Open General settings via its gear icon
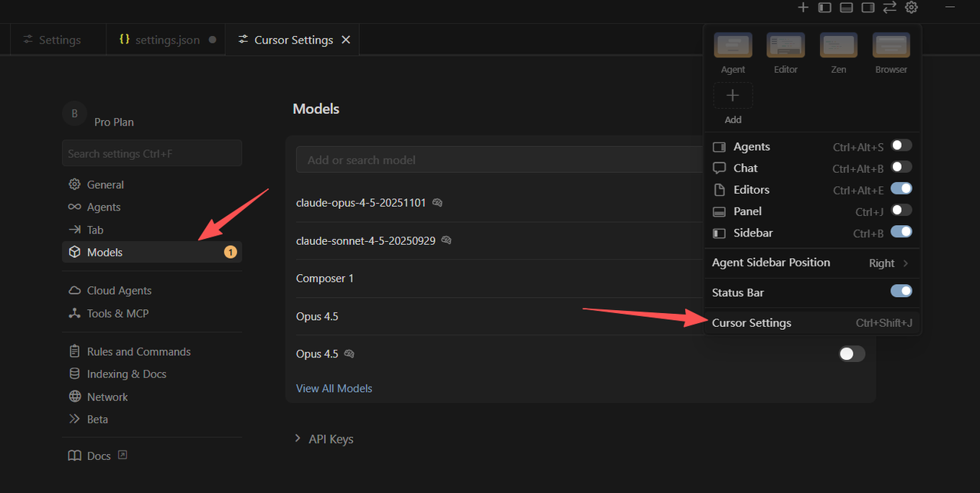This screenshot has height=493, width=980. click(74, 184)
